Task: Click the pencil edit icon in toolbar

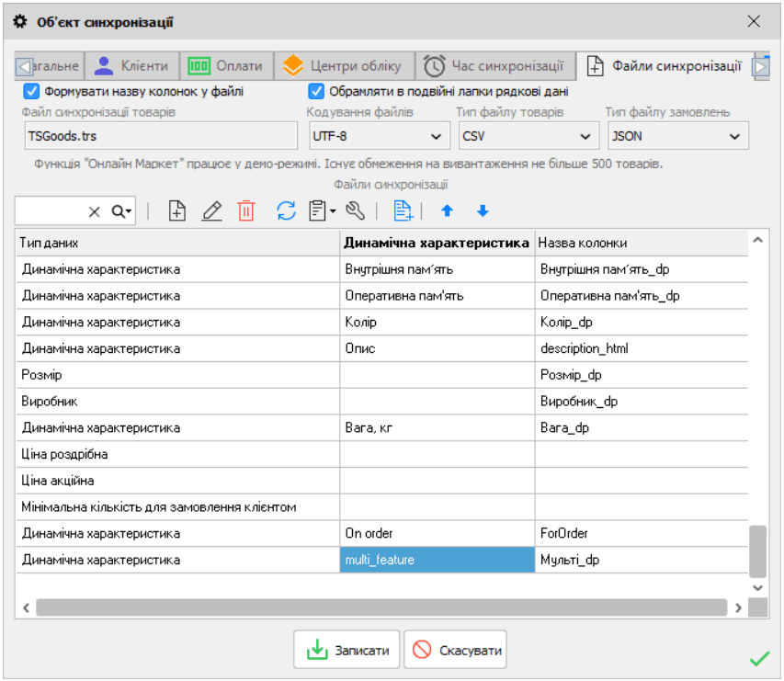Action: [212, 211]
